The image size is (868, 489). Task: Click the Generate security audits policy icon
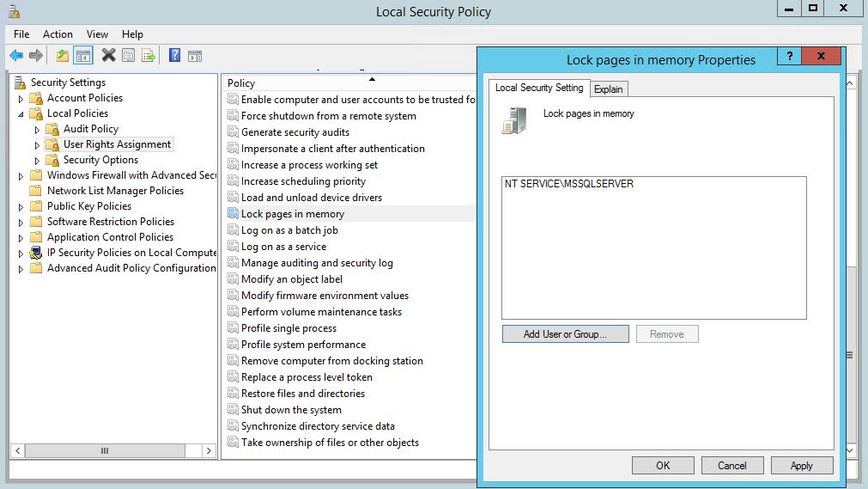tap(233, 132)
